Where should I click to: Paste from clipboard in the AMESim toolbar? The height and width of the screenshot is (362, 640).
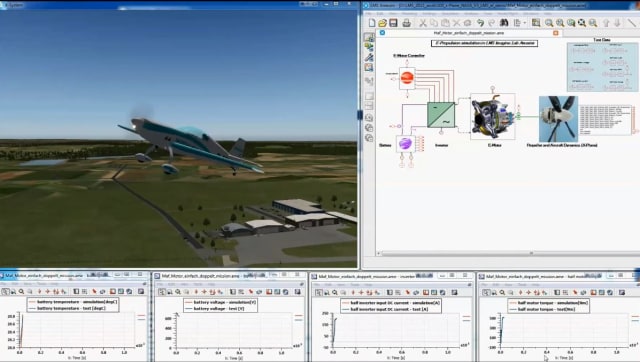click(x=445, y=23)
